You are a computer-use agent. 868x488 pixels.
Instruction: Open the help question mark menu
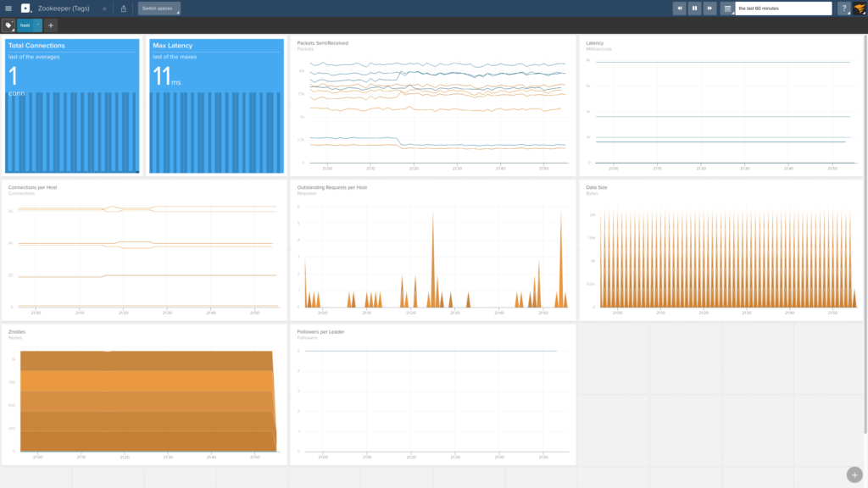pyautogui.click(x=844, y=8)
